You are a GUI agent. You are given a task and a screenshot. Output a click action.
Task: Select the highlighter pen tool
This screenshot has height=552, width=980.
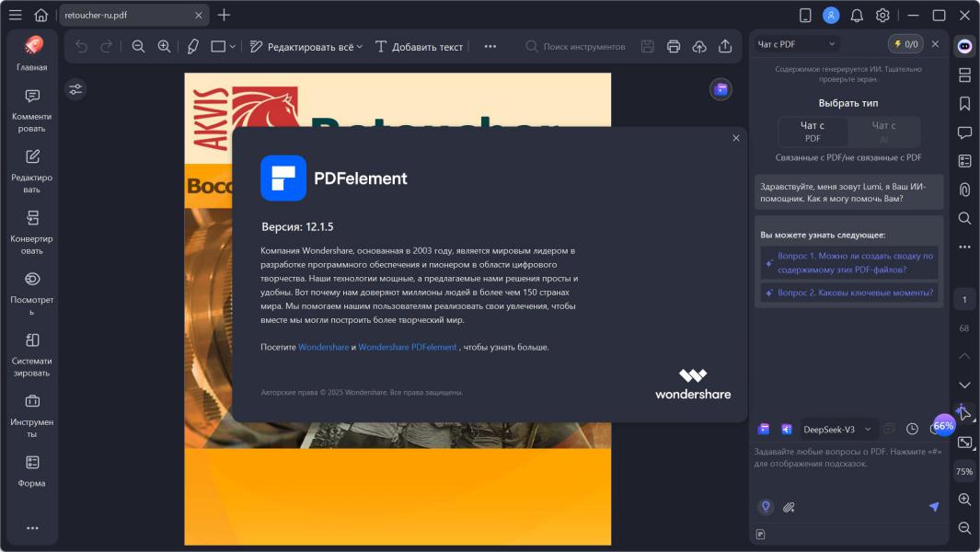[x=192, y=46]
